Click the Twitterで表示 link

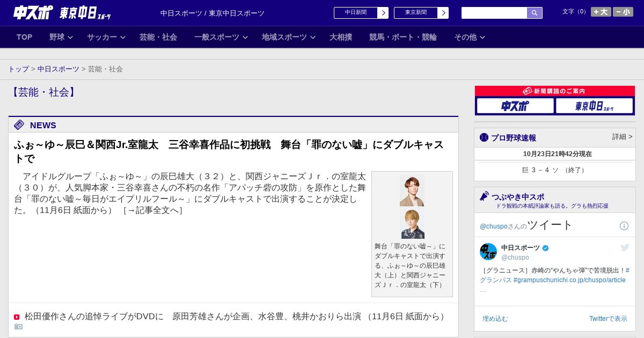pos(608,319)
